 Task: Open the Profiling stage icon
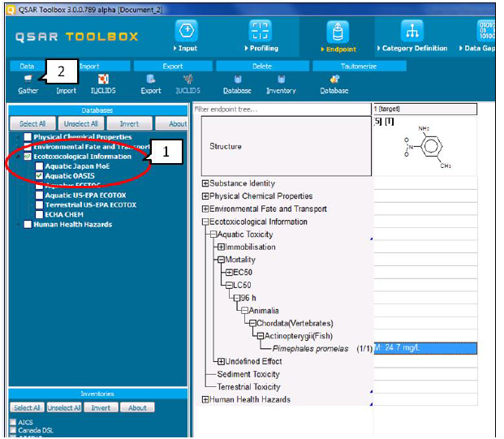pyautogui.click(x=260, y=31)
